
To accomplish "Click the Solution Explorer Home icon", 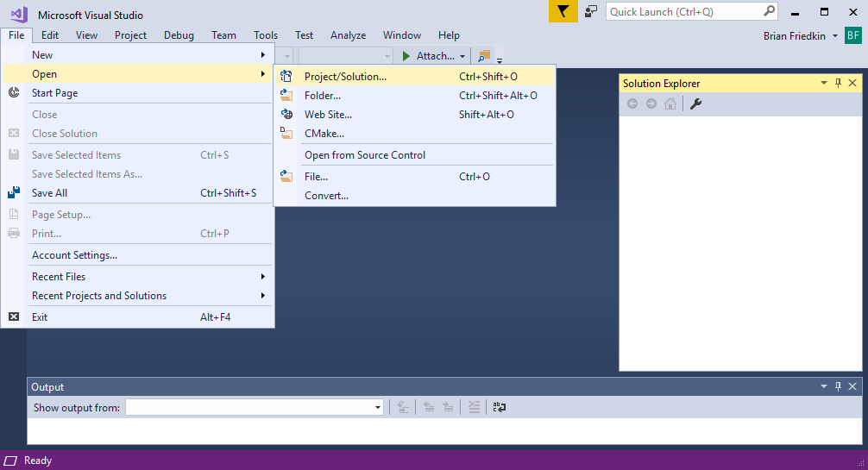I will pyautogui.click(x=670, y=103).
